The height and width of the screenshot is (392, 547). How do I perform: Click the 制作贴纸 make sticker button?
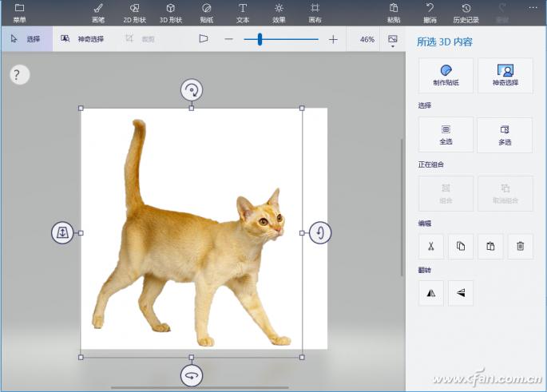446,75
